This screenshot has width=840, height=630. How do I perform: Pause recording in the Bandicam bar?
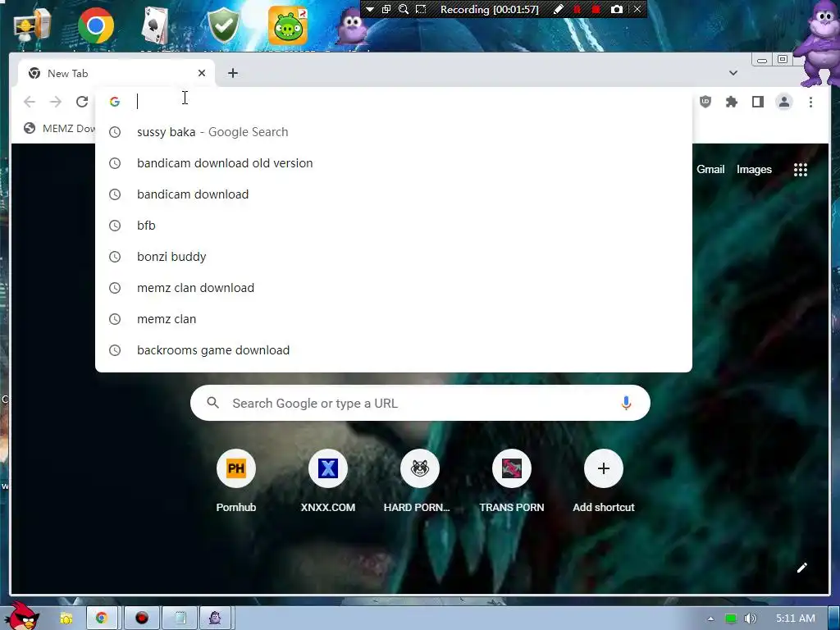tap(577, 9)
